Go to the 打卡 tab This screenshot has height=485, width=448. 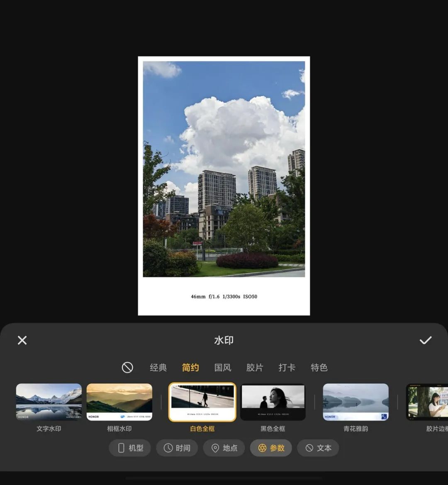point(287,367)
